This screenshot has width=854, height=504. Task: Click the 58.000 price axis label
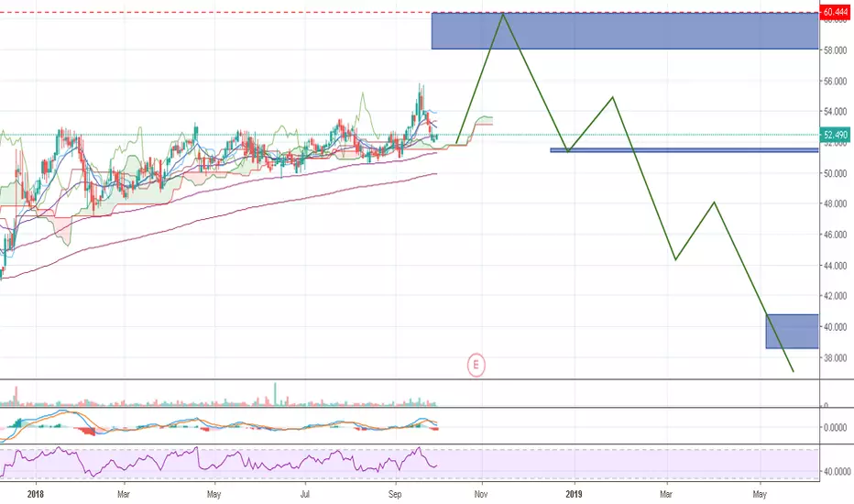[835, 50]
